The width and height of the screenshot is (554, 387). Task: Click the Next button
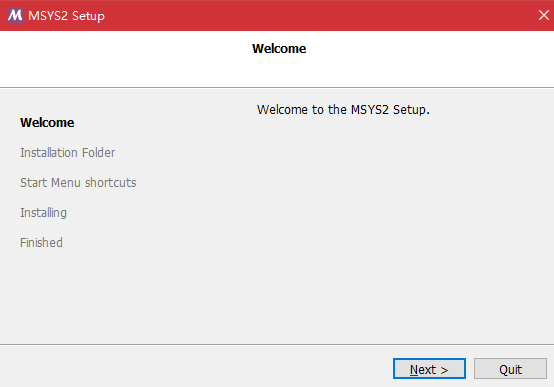[x=429, y=369]
